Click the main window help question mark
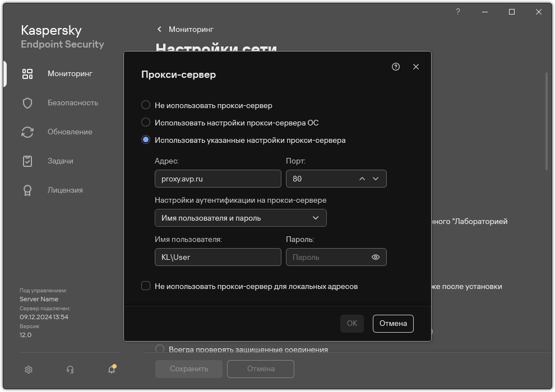 coord(457,12)
